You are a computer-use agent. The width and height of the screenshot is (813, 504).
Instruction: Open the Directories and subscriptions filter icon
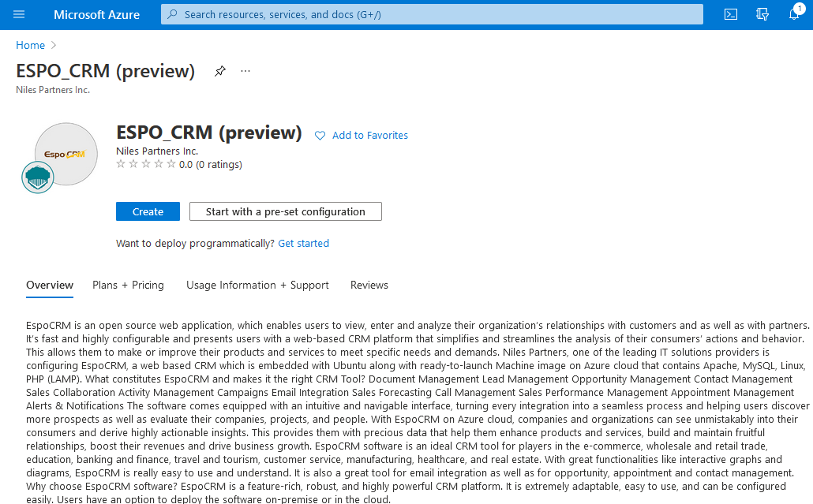click(762, 14)
